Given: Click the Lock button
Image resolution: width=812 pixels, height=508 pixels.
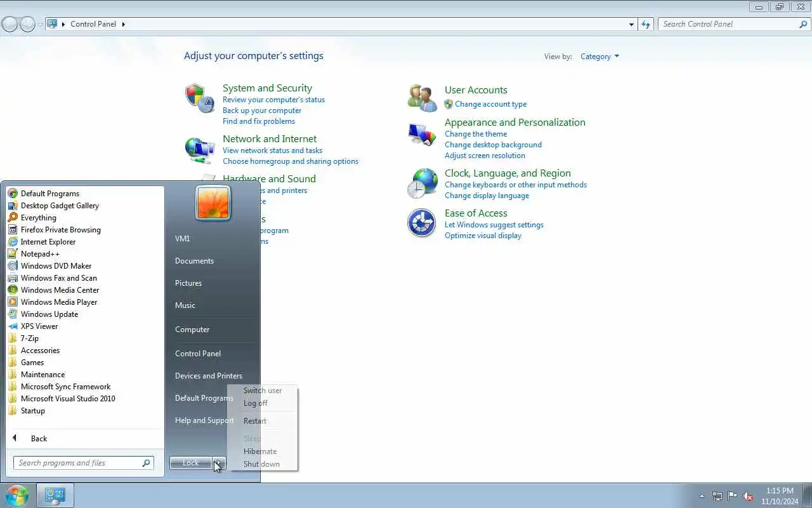Looking at the screenshot, I should tap(191, 463).
